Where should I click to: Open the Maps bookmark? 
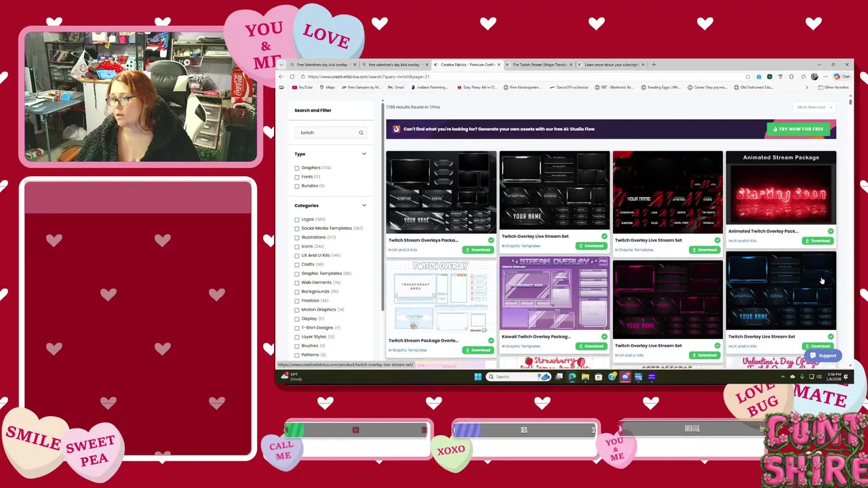click(x=327, y=87)
